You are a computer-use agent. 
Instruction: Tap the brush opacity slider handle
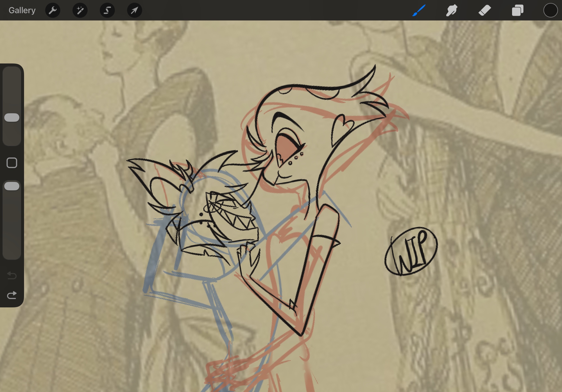click(x=12, y=186)
